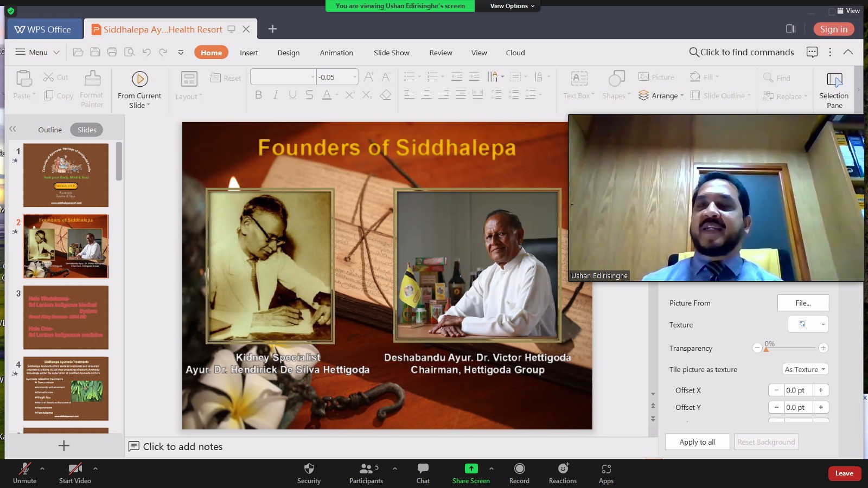
Task: Select slide 1 thumbnail
Action: pos(66,175)
